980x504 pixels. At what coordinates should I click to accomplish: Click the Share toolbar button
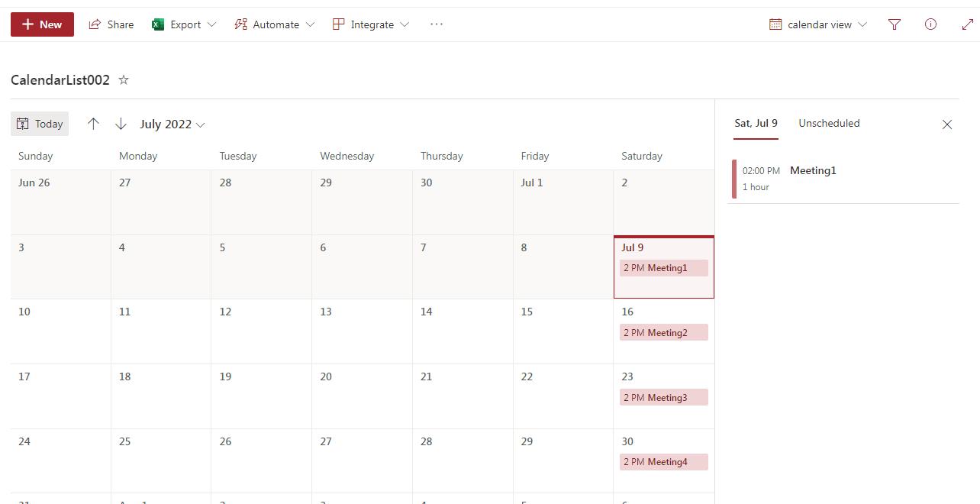click(x=111, y=24)
